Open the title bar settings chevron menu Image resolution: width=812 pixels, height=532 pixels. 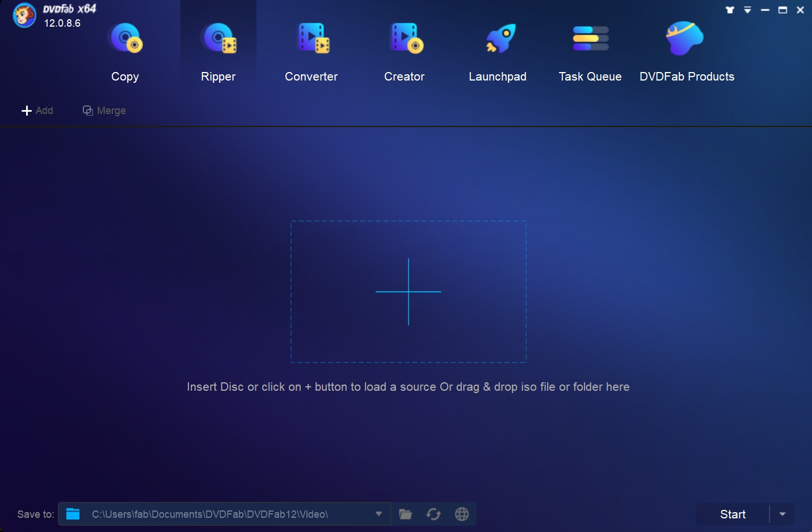[x=748, y=10]
